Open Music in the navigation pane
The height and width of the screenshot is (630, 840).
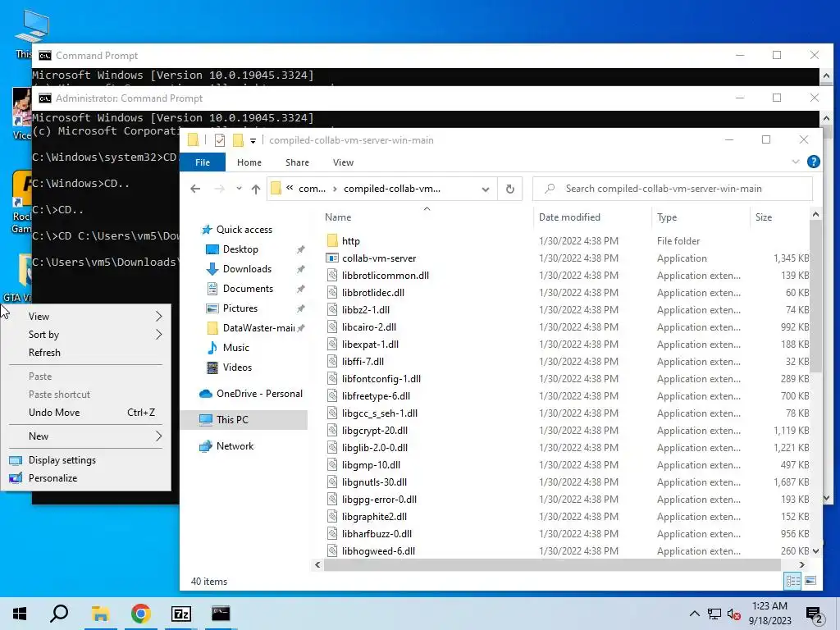pyautogui.click(x=235, y=348)
